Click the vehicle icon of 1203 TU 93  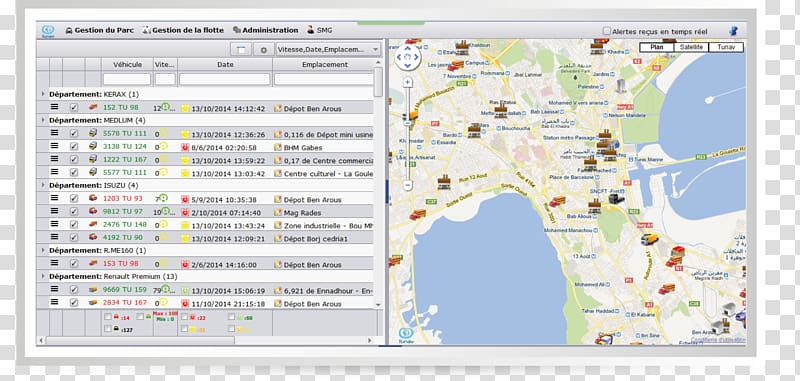click(93, 198)
